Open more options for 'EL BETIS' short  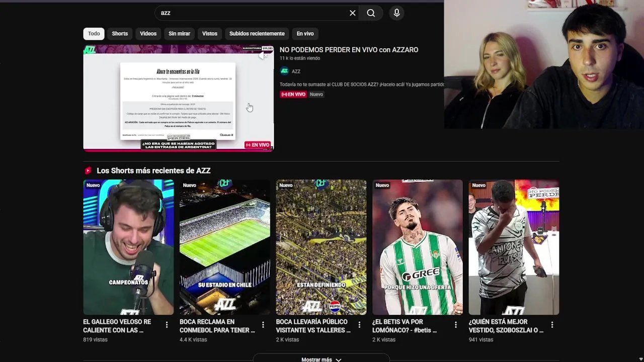point(456,325)
